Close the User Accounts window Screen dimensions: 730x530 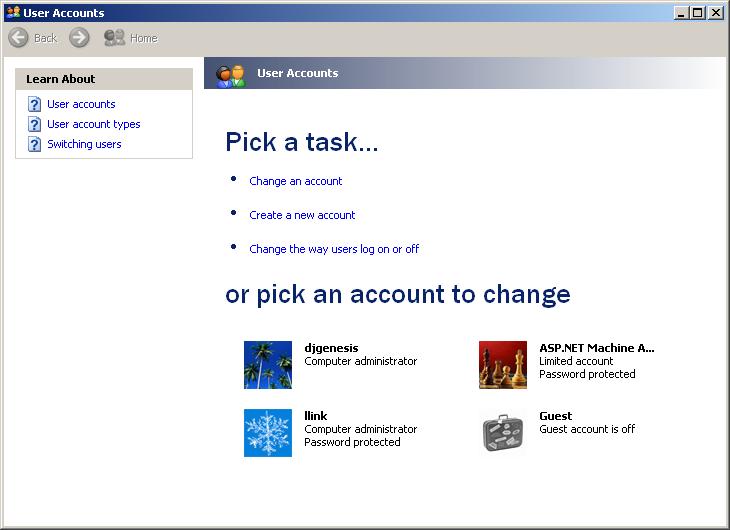pyautogui.click(x=716, y=13)
